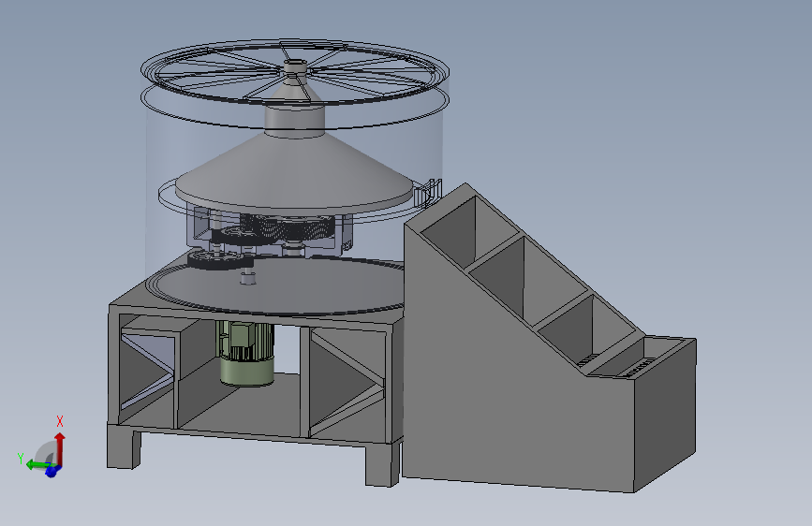Select the spoked wheel on top of the assembly
The height and width of the screenshot is (526, 812).
[x=295, y=71]
